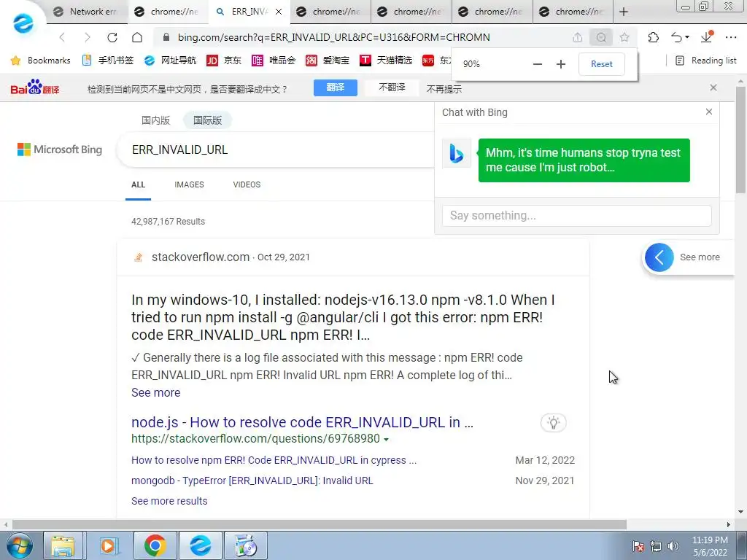Click stackoverflow.com source link
747x560 pixels.
[200, 257]
